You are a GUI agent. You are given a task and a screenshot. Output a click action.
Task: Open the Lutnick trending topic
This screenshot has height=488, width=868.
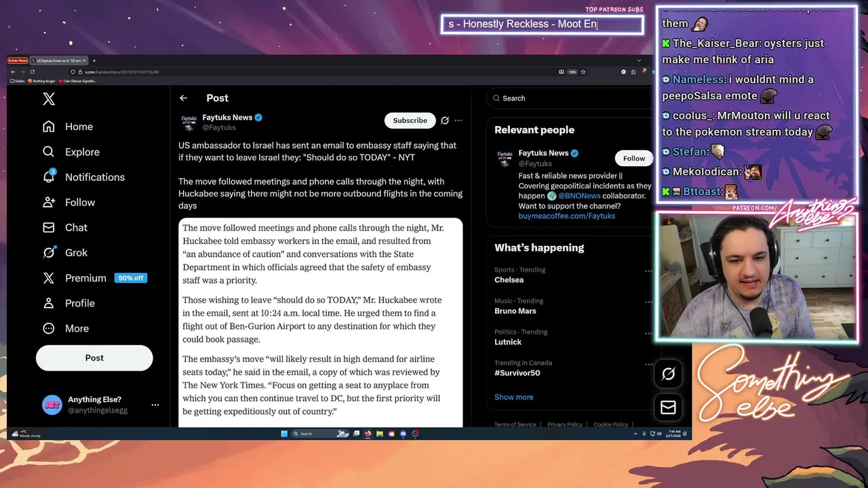pyautogui.click(x=508, y=342)
